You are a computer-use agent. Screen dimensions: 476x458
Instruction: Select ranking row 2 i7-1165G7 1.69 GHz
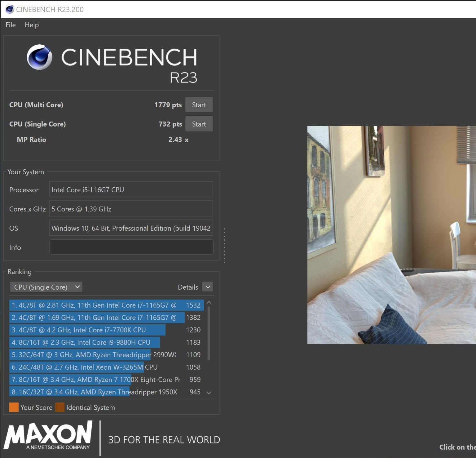106,318
